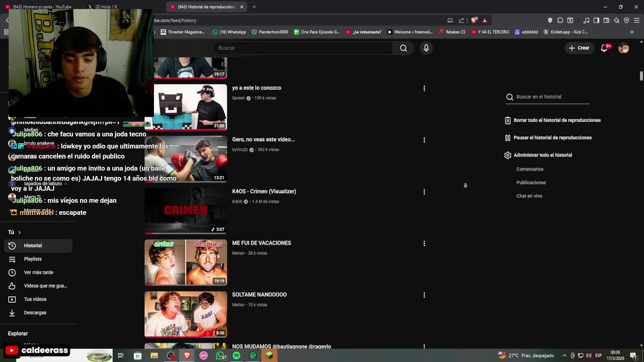Screen dimensions: 644x362
Task: Open the 'yo a este lo conozco' video thumbnail
Action: (186, 107)
